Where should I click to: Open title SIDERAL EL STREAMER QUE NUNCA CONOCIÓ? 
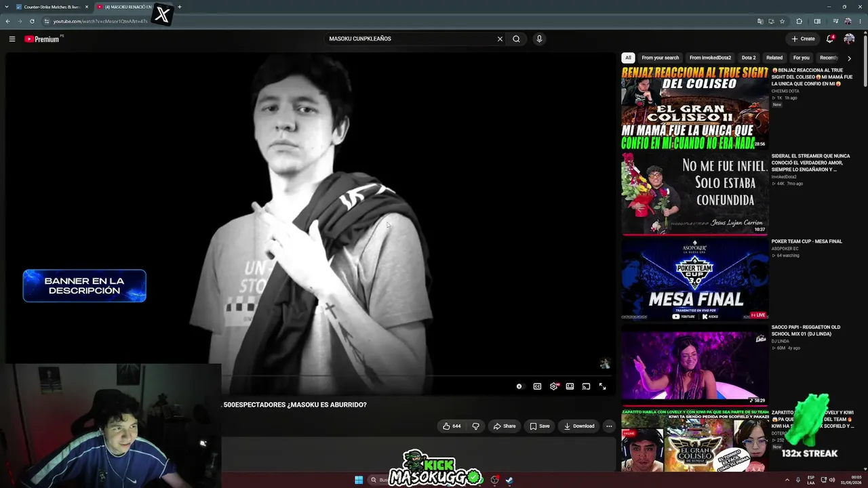[x=810, y=163]
